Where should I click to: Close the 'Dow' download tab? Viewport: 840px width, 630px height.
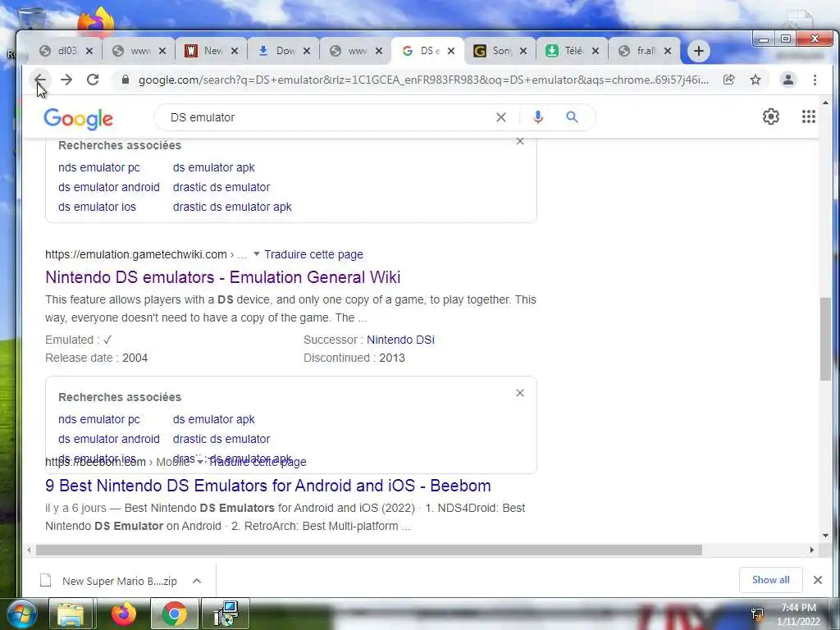click(x=307, y=51)
